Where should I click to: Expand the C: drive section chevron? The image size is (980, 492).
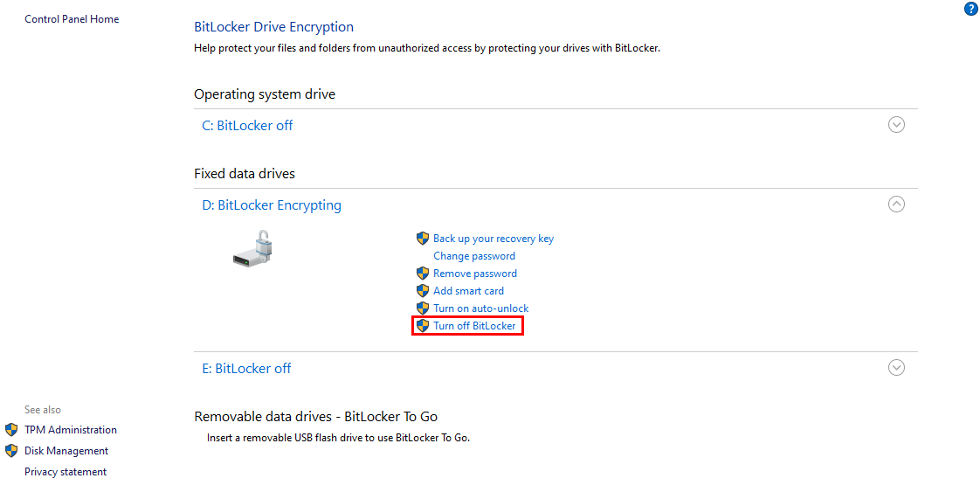point(896,125)
